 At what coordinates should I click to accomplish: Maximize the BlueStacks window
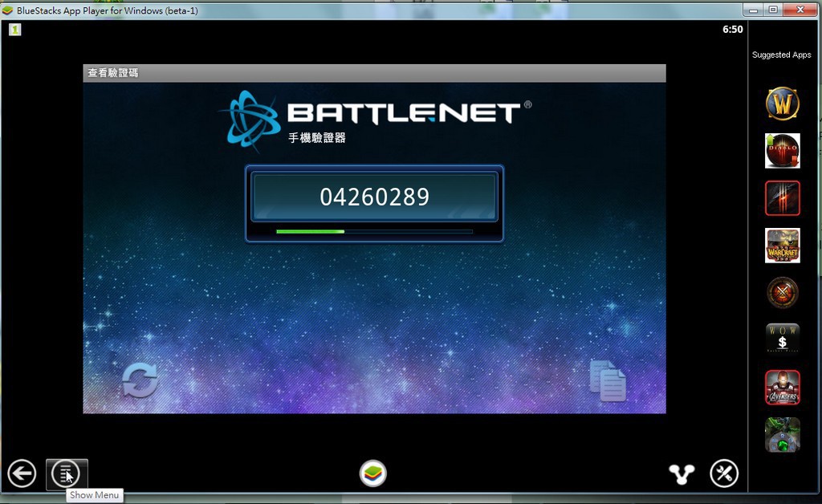(x=773, y=10)
